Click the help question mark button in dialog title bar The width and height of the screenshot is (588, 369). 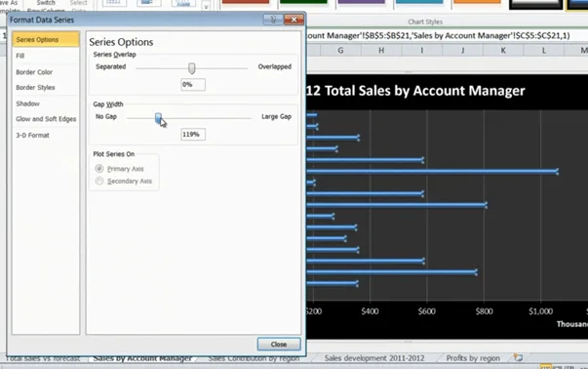click(273, 20)
